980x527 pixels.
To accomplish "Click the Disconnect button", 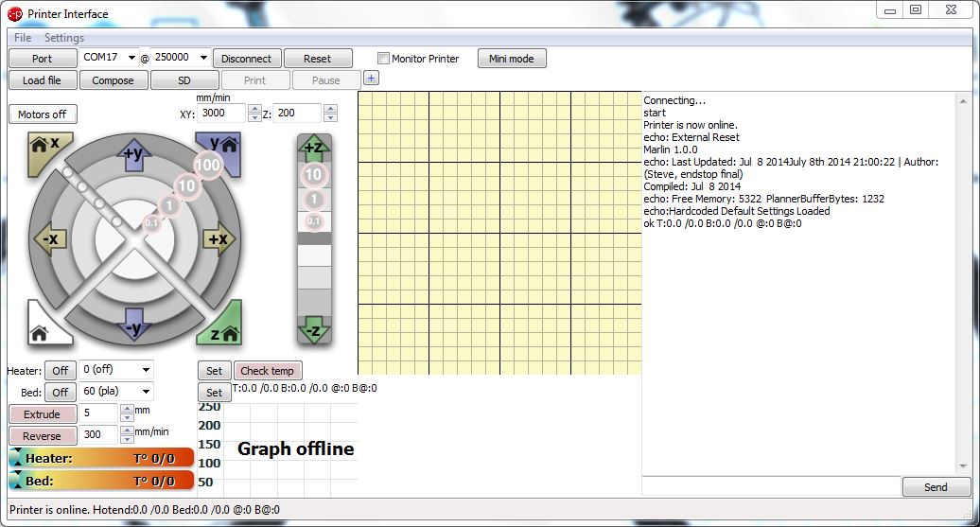I will 247,58.
